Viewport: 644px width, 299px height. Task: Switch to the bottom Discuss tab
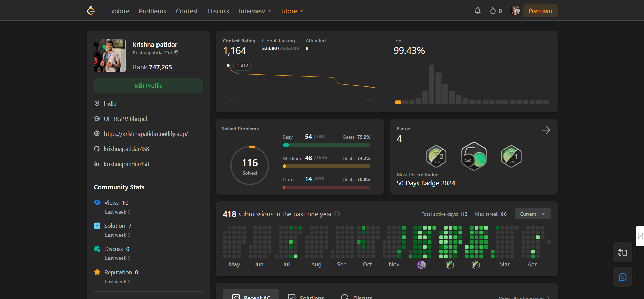tap(357, 296)
